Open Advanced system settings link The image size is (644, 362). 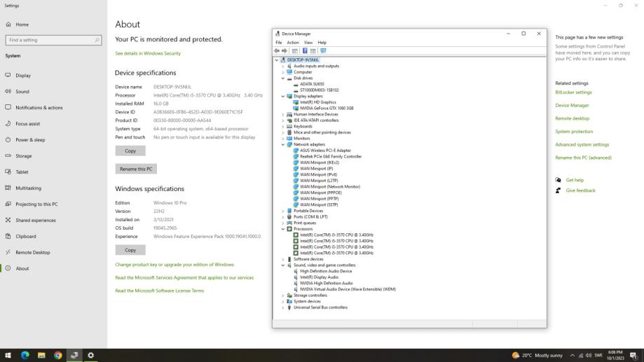pyautogui.click(x=582, y=144)
